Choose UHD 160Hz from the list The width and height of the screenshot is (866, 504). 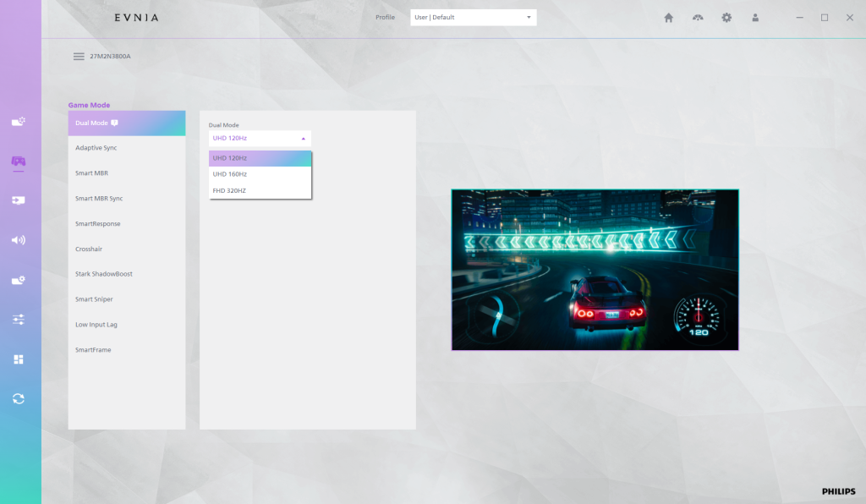(x=260, y=174)
